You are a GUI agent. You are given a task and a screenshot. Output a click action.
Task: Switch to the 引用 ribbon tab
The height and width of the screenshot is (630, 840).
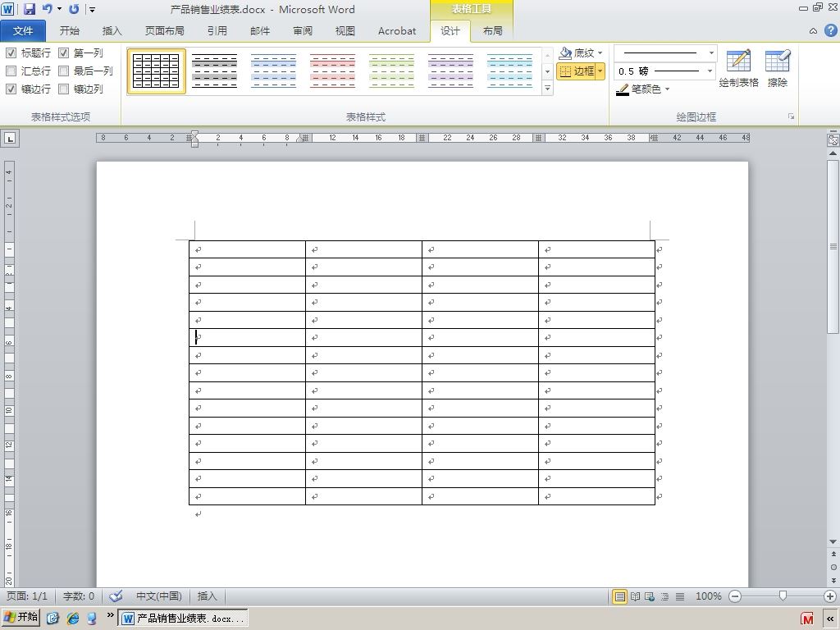217,31
